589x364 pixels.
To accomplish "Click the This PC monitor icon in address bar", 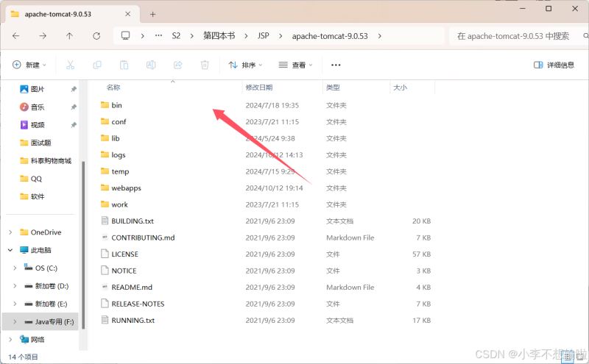I will 125,35.
